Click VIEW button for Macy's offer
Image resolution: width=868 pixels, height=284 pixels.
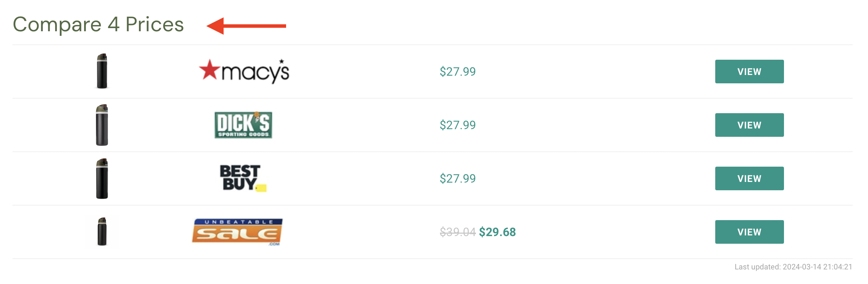[x=749, y=72]
